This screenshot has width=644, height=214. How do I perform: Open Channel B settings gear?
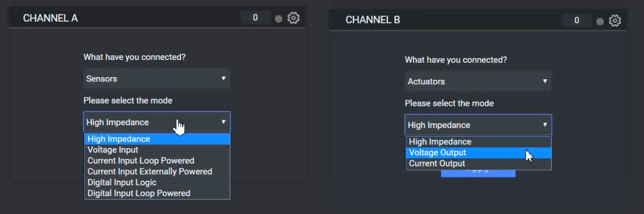pos(615,21)
